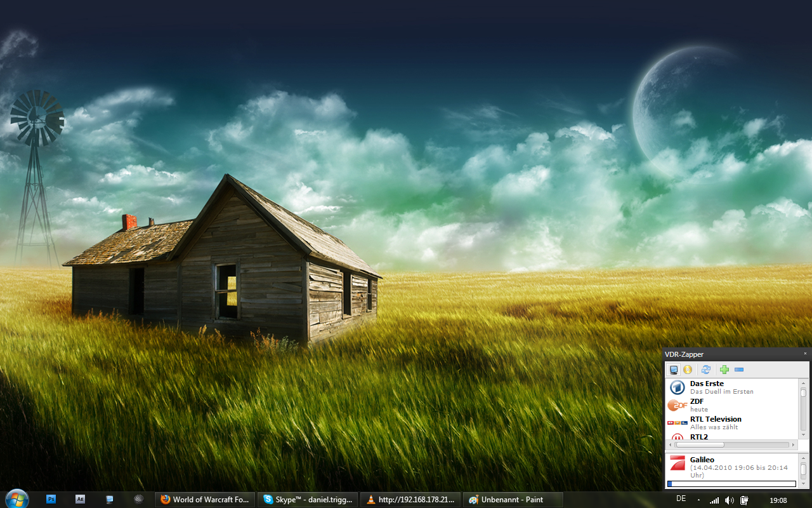Click the Galileo program progress bar

pos(732,484)
